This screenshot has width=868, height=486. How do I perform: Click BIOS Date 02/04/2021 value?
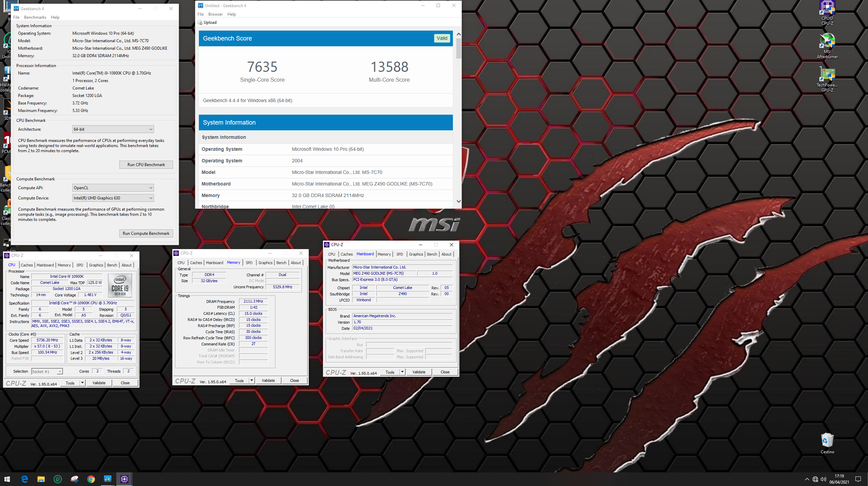pos(403,328)
